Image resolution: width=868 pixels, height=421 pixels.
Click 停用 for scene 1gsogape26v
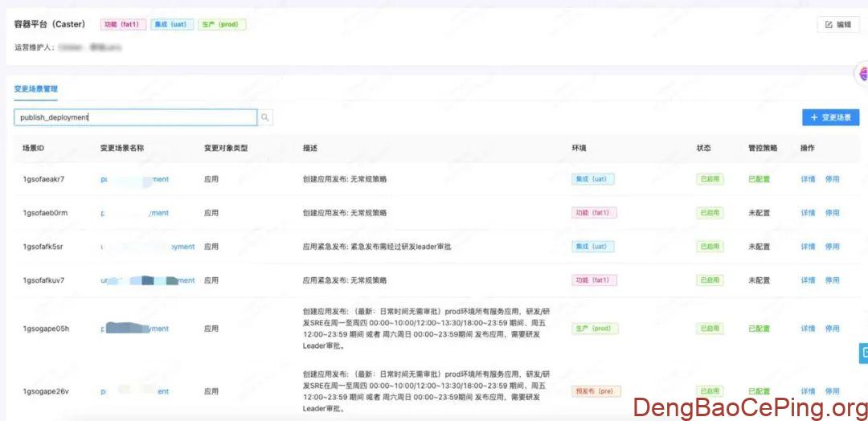click(832, 391)
